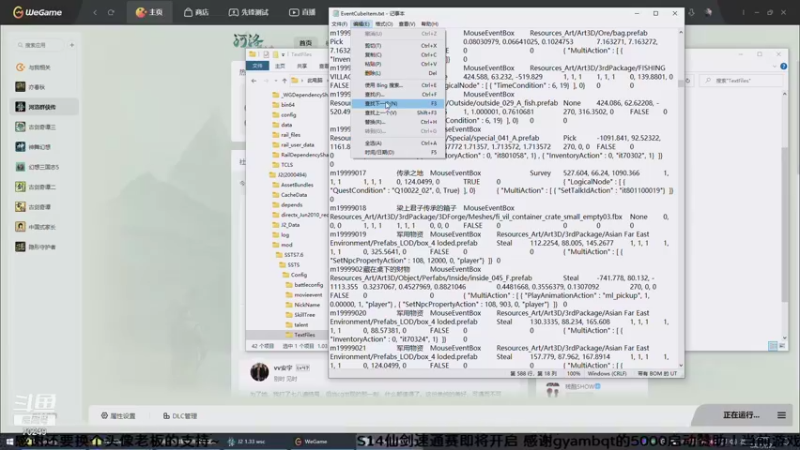Open Explorer 主页 ribbon tab
Image resolution: width=800 pixels, height=450 pixels.
280,66
